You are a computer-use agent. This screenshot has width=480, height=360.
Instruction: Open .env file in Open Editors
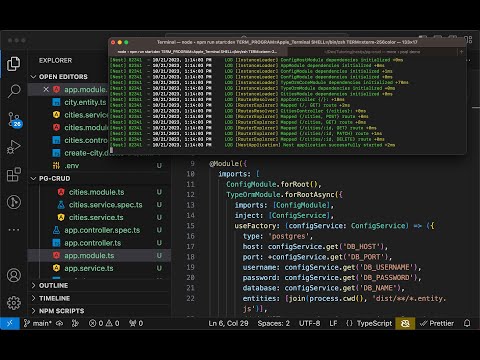pos(72,166)
